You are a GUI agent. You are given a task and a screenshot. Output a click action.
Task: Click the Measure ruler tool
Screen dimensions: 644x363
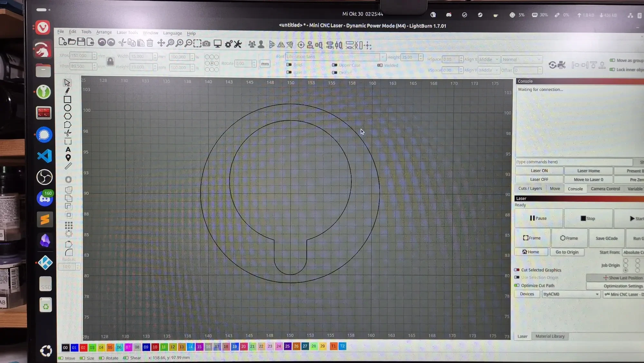point(68,166)
